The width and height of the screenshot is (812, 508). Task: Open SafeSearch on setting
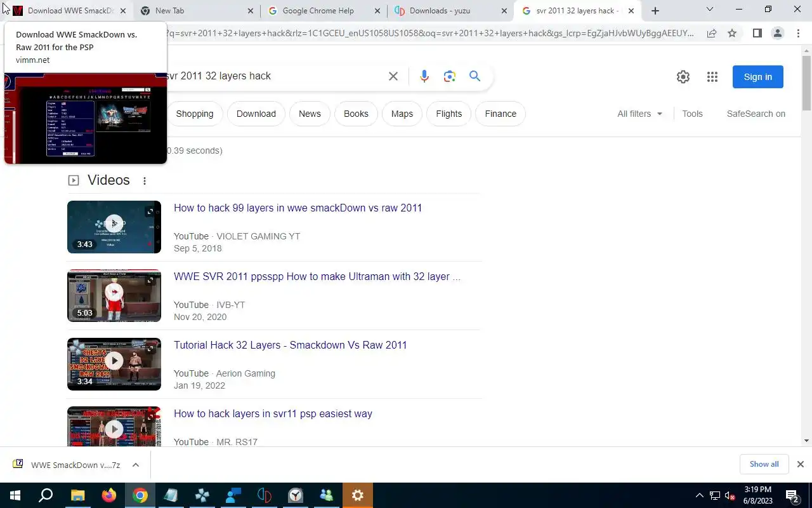[x=756, y=114]
